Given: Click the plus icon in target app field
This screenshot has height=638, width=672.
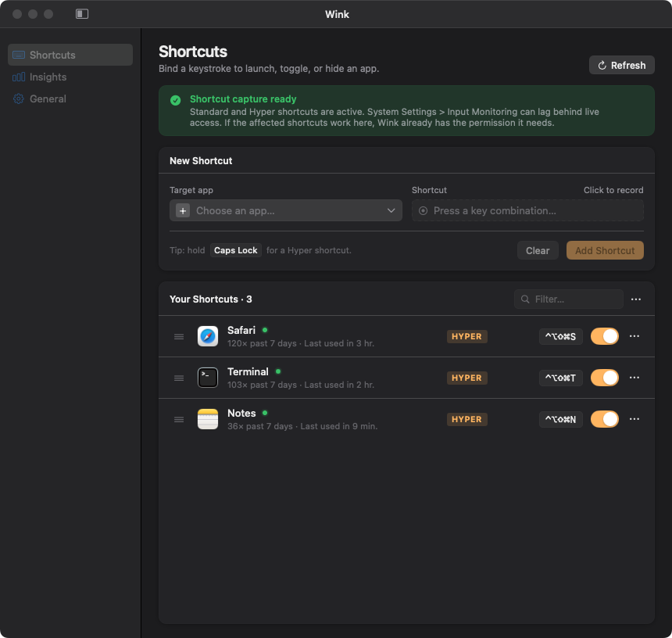Looking at the screenshot, I should (x=183, y=210).
